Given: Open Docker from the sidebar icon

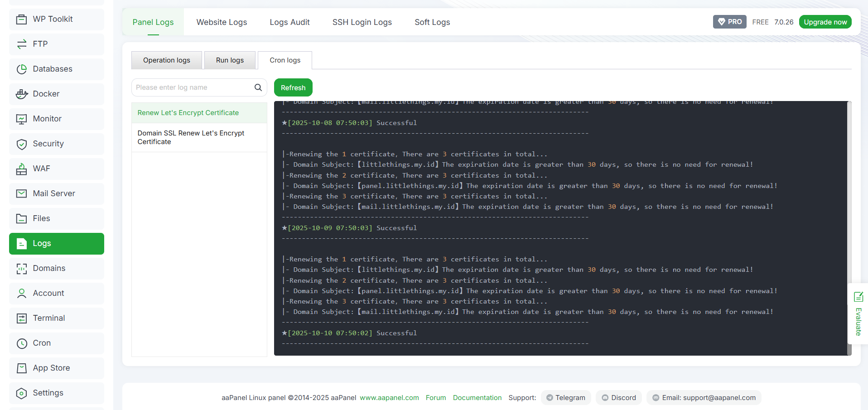Looking at the screenshot, I should tap(22, 94).
